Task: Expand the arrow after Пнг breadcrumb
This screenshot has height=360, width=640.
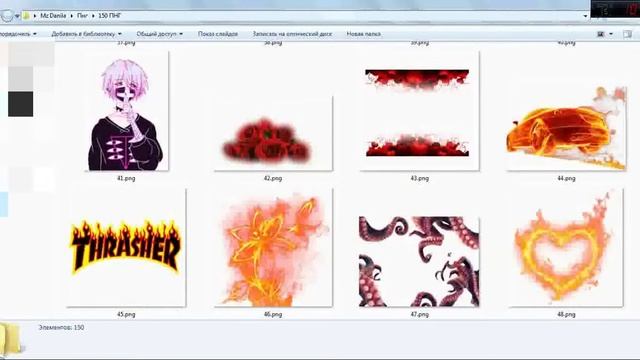Action: (93, 16)
